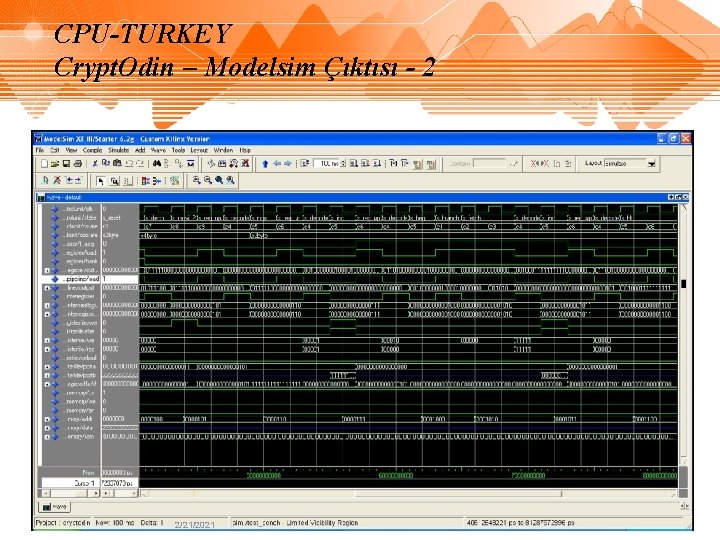Click the wave pane undock icon
Screen dimensions: 720x540
coord(678,197)
